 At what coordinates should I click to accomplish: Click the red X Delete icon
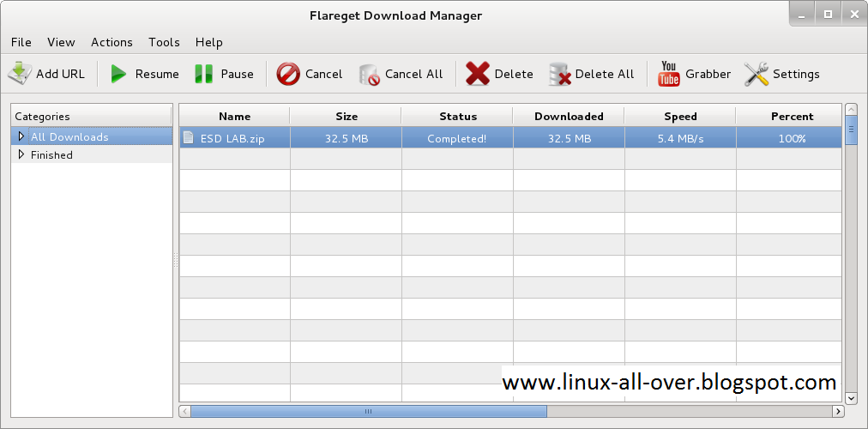coord(477,74)
